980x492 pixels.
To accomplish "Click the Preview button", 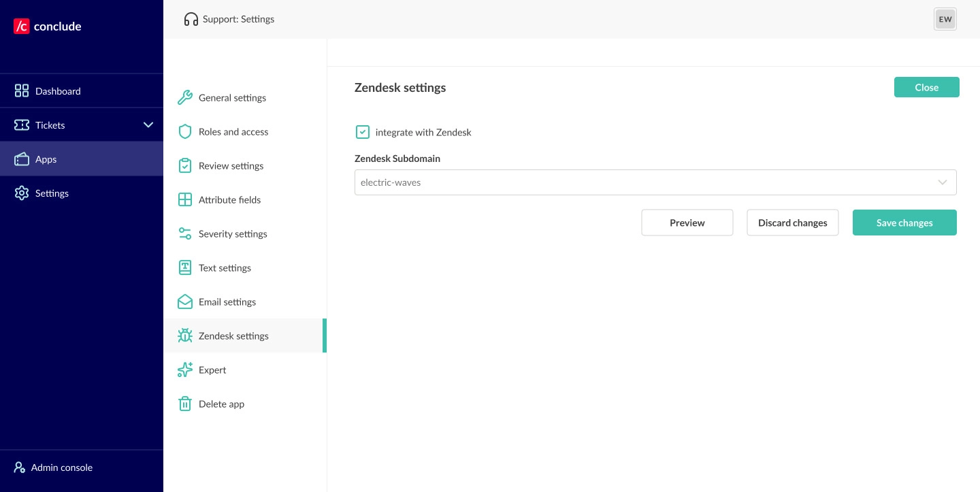I will pyautogui.click(x=687, y=223).
